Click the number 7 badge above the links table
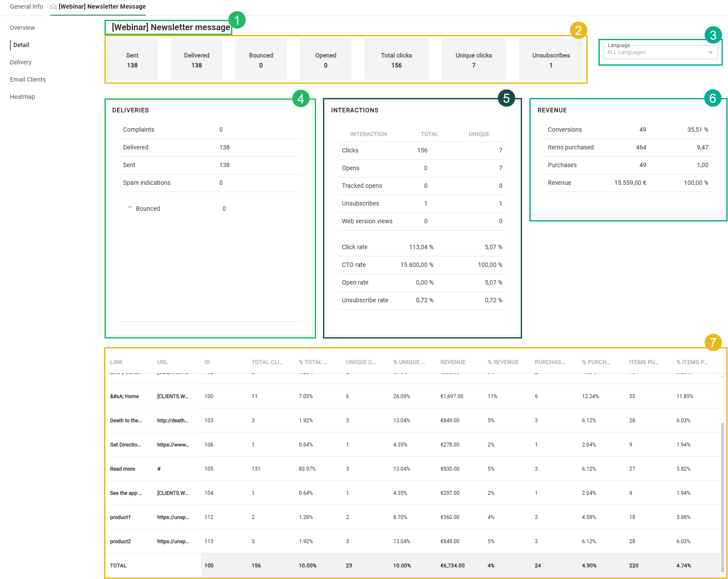The image size is (728, 579). [x=713, y=343]
